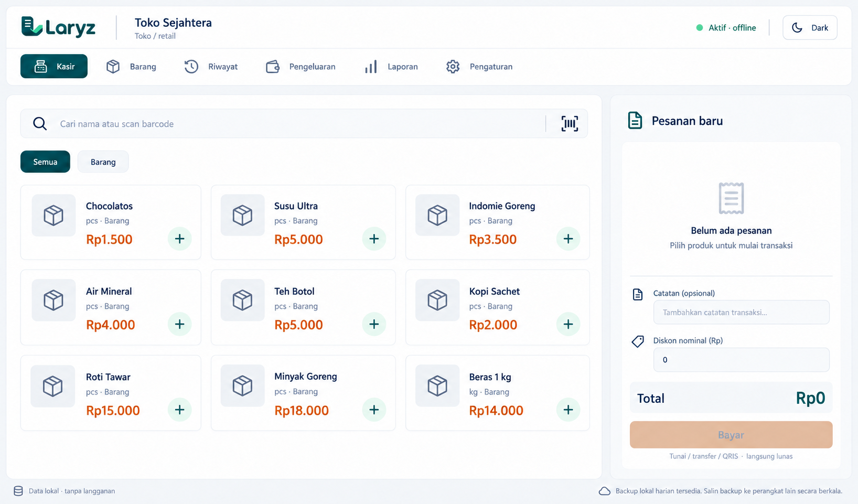Viewport: 858px width, 504px height.
Task: Add Kopi Sachet to the order
Action: coord(568,324)
